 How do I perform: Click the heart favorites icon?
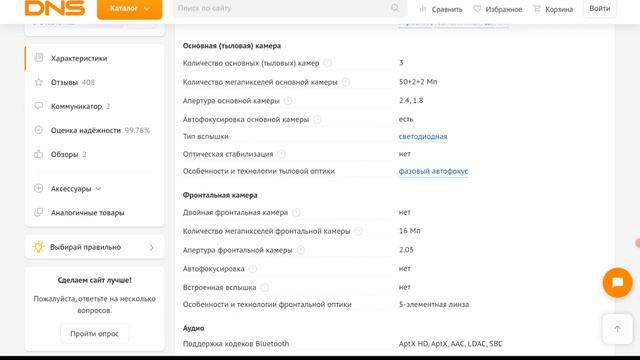click(x=477, y=9)
